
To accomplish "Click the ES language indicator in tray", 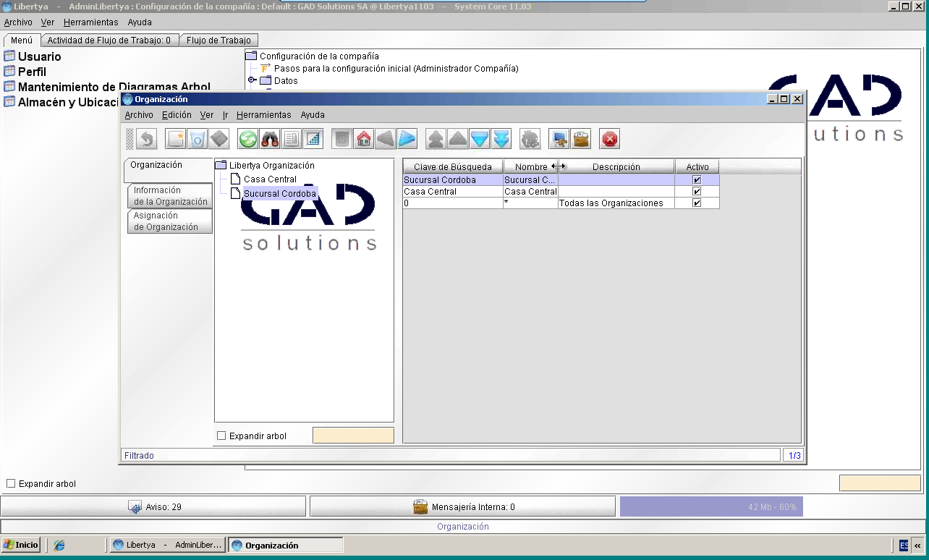I will [x=904, y=545].
